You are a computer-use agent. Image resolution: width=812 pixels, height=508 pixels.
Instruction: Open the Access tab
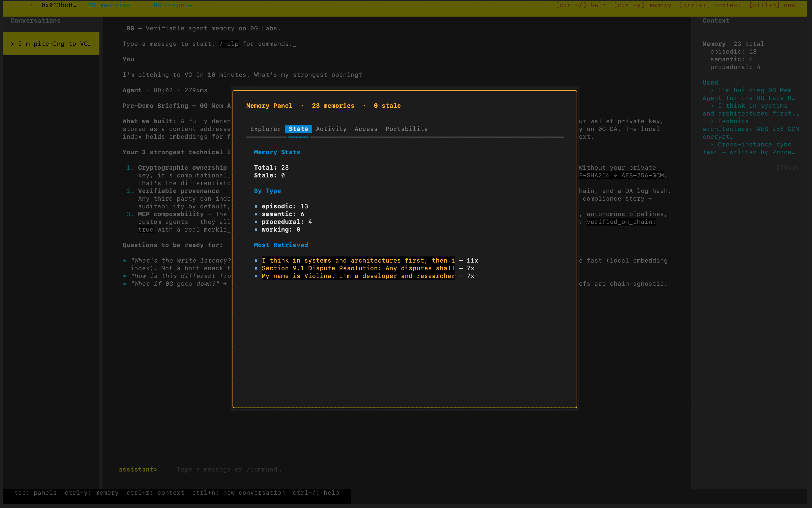366,129
